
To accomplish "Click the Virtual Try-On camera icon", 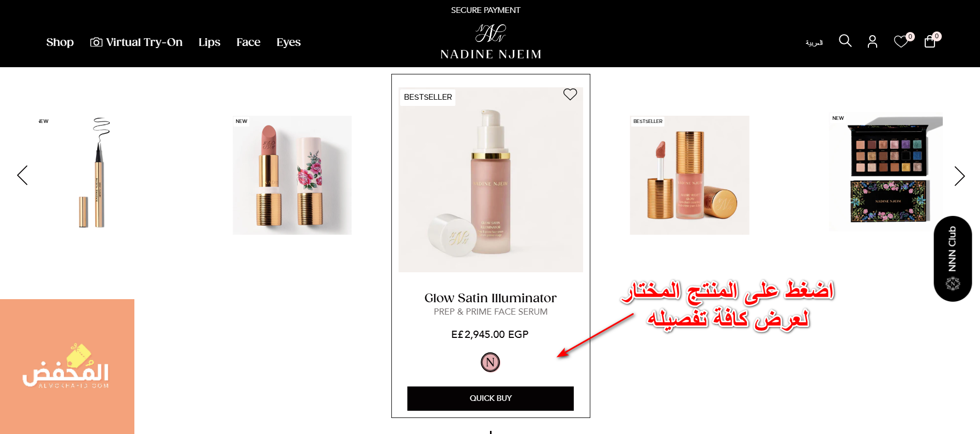I will click(x=96, y=42).
